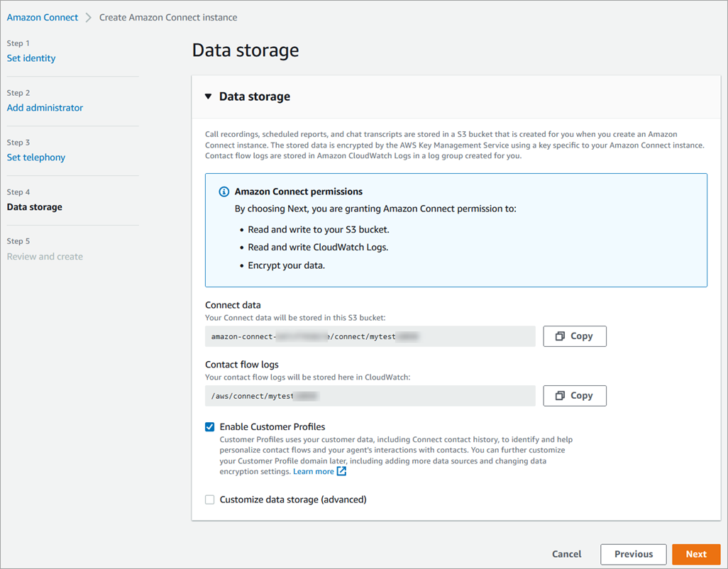This screenshot has height=569, width=728.
Task: Click the Previous button
Action: [633, 554]
